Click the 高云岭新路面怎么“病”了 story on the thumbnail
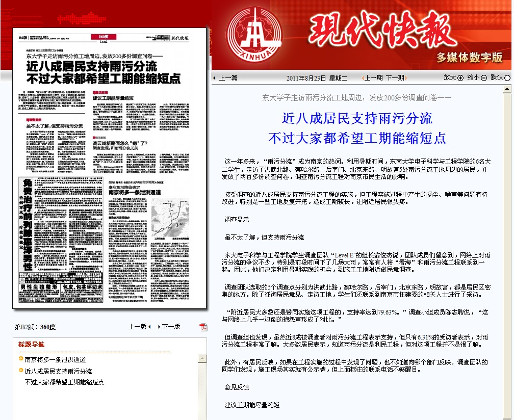 point(141,154)
